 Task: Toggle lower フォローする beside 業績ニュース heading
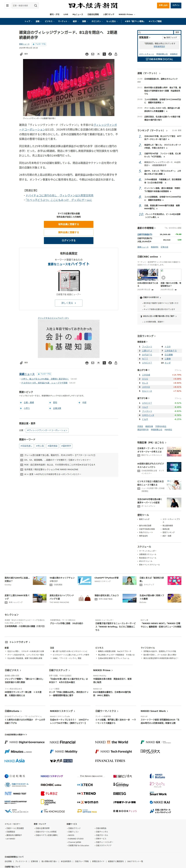[x=44, y=374]
